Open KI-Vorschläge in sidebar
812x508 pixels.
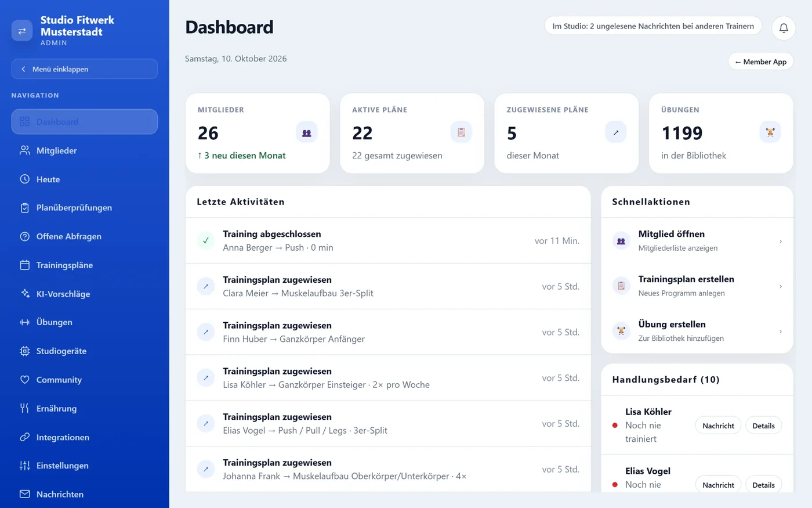click(85, 294)
